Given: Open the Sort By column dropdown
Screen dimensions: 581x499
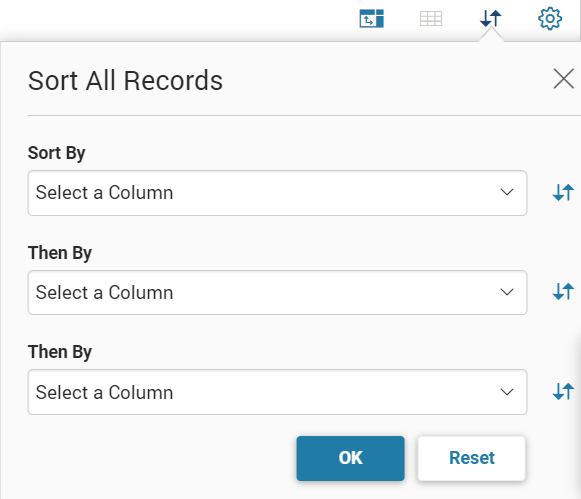Looking at the screenshot, I should [x=278, y=193].
